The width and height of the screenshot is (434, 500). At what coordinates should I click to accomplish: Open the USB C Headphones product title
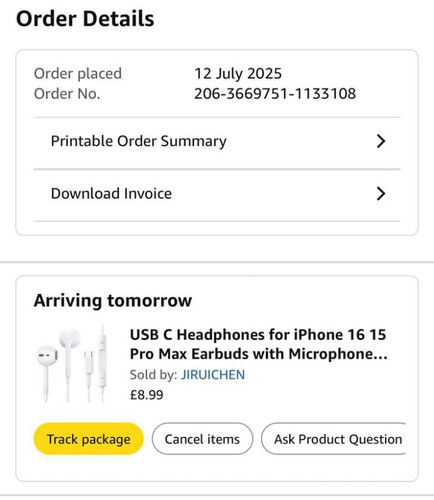(x=258, y=344)
